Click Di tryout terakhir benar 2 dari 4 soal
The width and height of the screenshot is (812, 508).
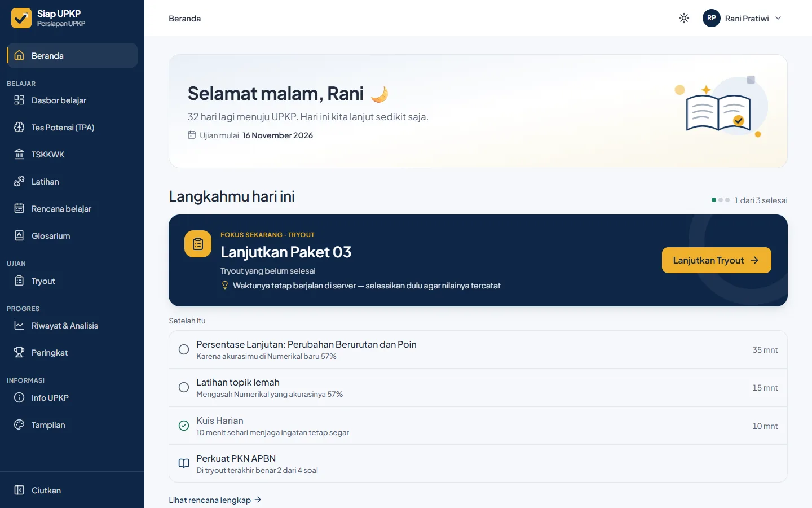point(257,470)
